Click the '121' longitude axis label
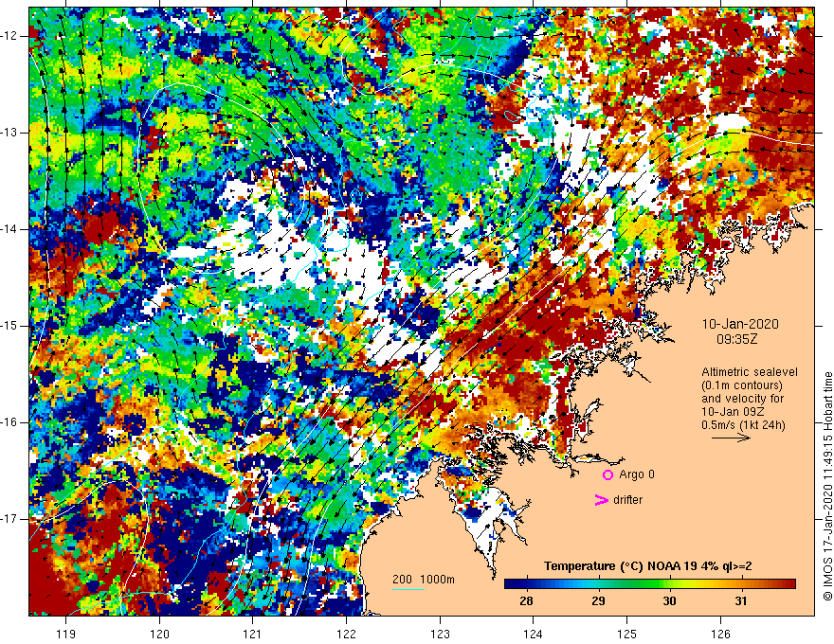This screenshot has height=644, width=834. tap(252, 634)
